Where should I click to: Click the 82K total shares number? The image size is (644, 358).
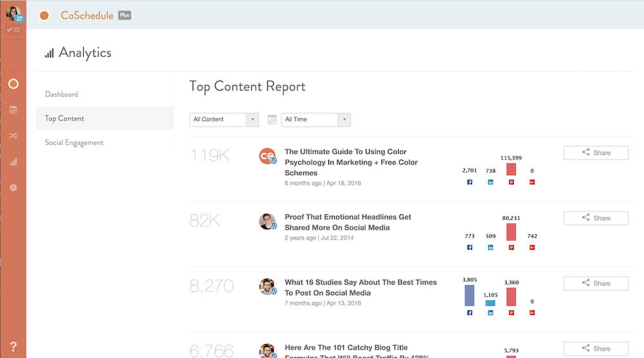[205, 220]
